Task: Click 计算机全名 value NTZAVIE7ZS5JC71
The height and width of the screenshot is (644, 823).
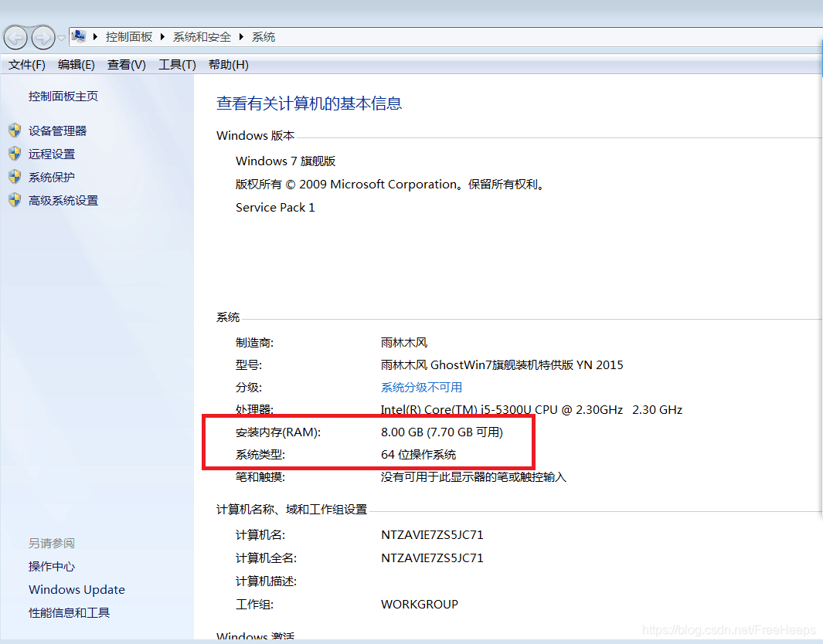Action: 432,558
